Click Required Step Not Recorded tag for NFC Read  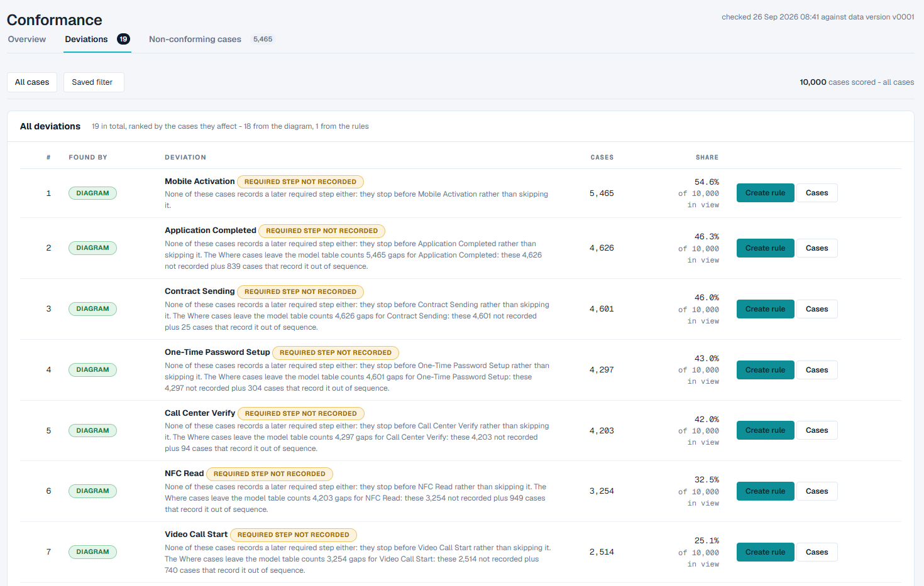pyautogui.click(x=270, y=474)
